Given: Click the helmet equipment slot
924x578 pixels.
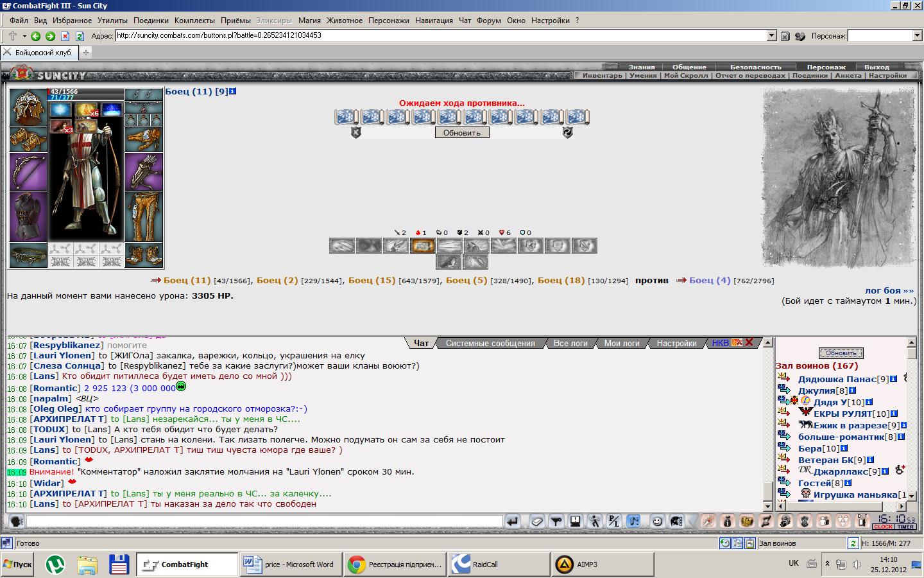Looking at the screenshot, I should point(28,107).
